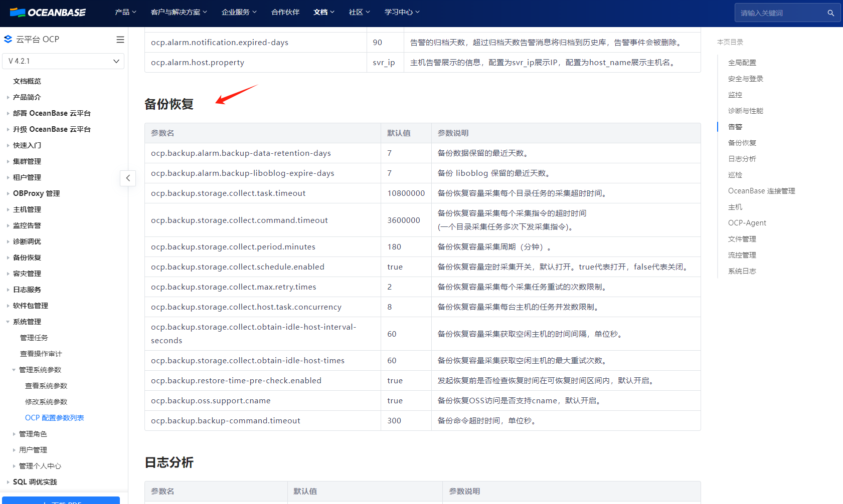Click the 云平台 OCP product icon
The image size is (843, 504).
pos(8,39)
